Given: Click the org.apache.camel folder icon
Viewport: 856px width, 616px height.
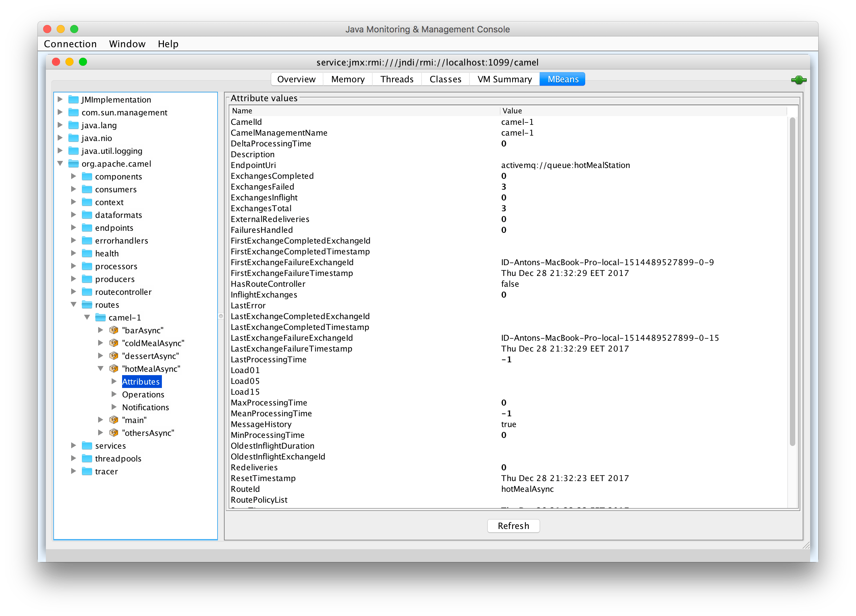Looking at the screenshot, I should [73, 164].
